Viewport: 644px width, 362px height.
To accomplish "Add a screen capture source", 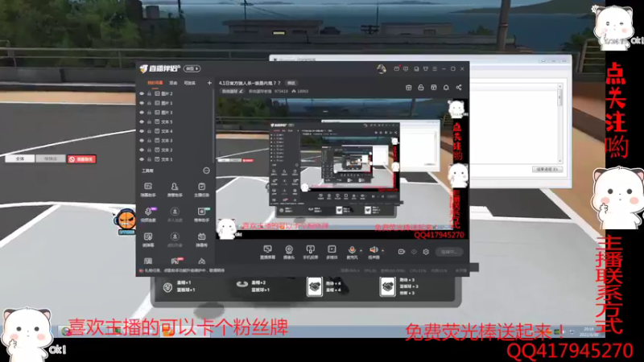I will 267,252.
